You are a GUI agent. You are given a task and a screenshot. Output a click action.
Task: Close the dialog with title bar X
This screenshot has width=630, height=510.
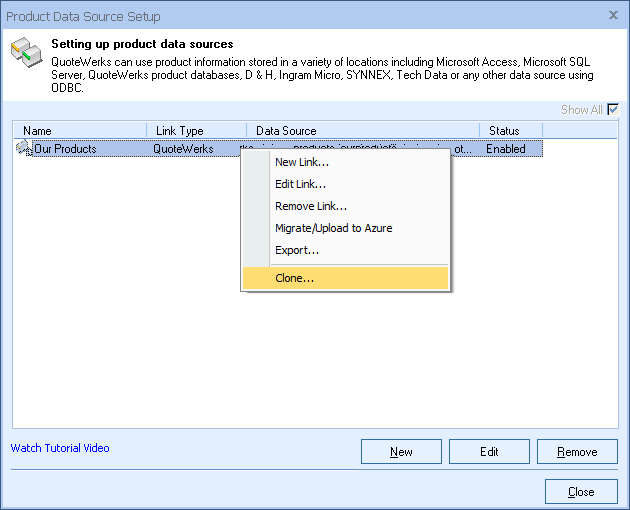tap(612, 16)
